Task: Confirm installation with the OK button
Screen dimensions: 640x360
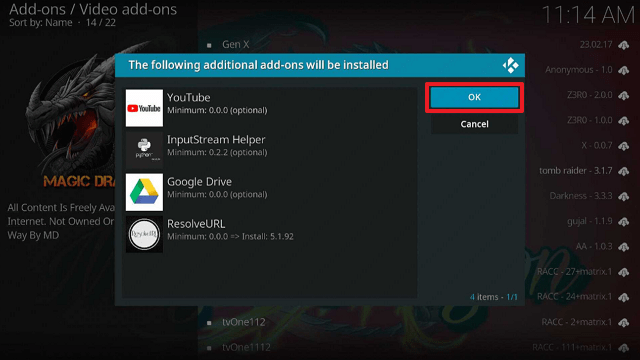Action: tap(474, 97)
